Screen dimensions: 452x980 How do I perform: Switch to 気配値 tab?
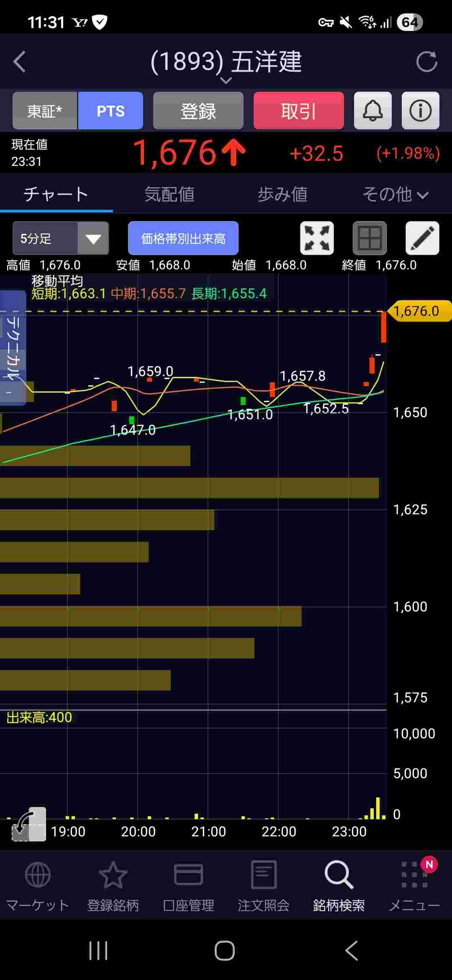click(169, 194)
